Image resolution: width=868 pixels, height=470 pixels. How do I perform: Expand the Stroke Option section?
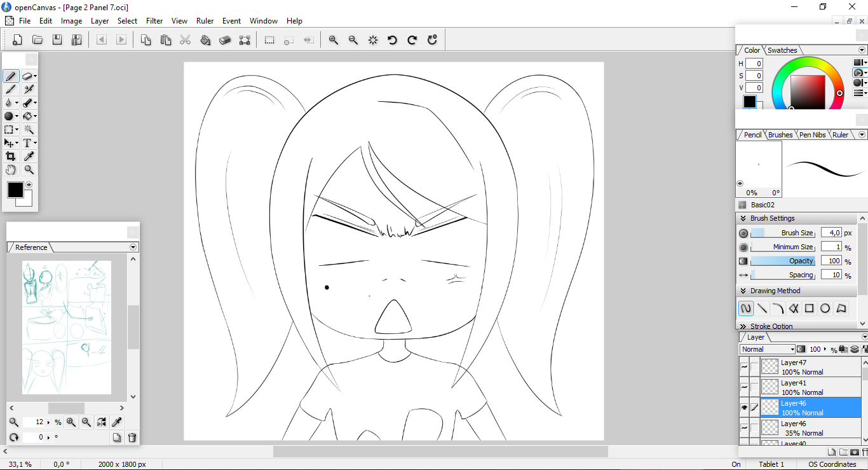[x=743, y=326]
